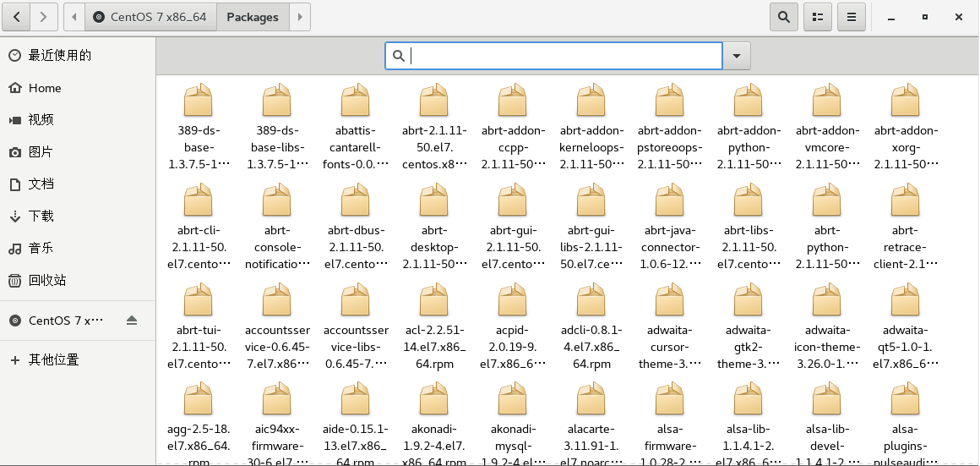The image size is (980, 466).
Task: Select accountsservice-0.6.45-7.el7.x86… package icon
Action: [277, 300]
